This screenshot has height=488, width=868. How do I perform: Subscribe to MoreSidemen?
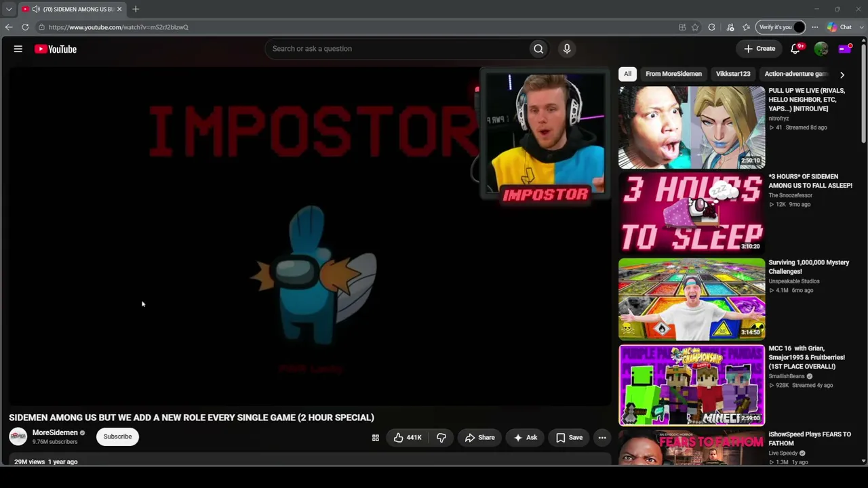pos(117,436)
